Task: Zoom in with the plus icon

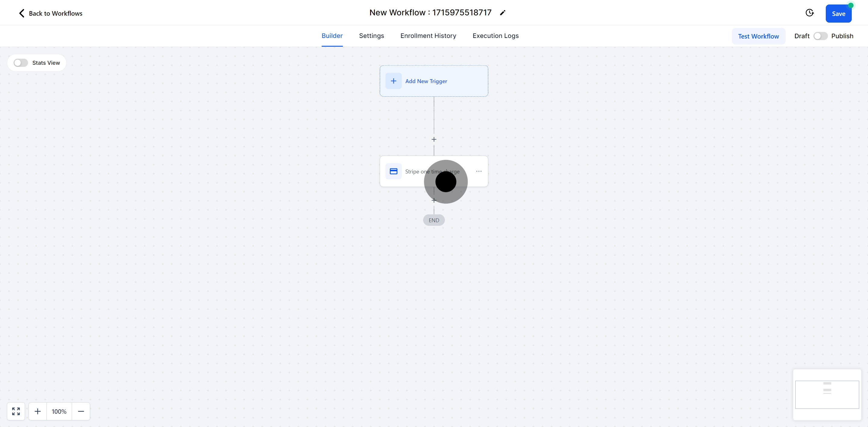Action: 38,411
